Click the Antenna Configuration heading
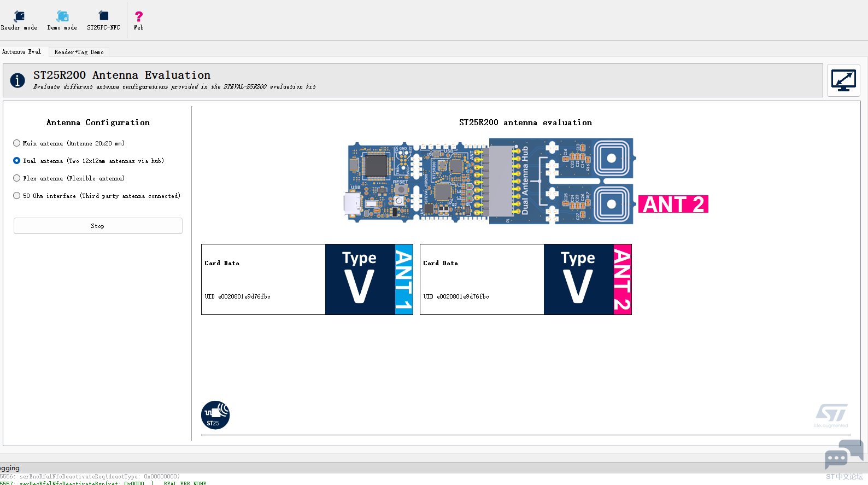868x485 pixels. 98,122
